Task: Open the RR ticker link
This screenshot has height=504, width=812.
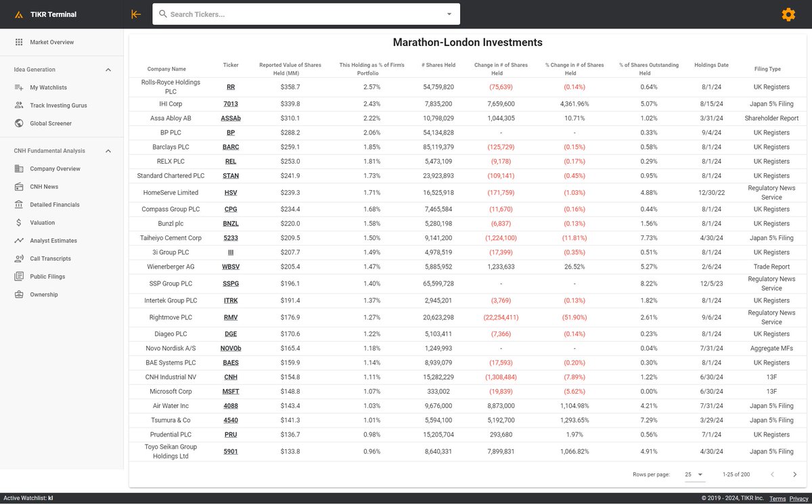Action: coord(231,87)
